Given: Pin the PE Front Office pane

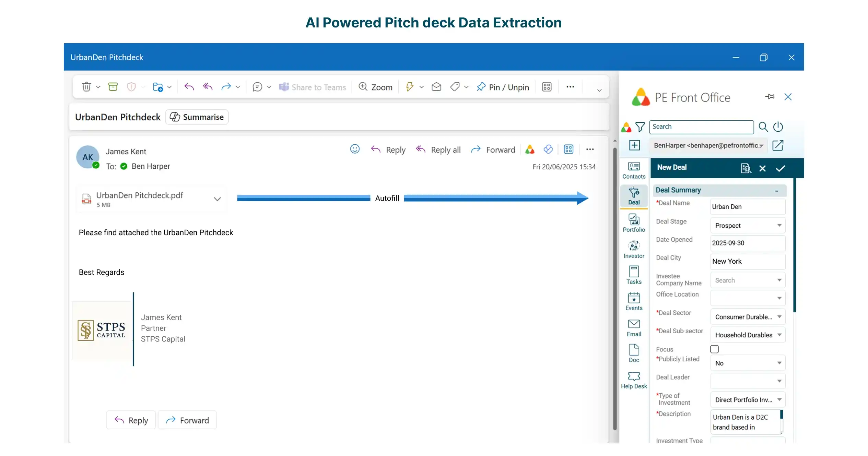Looking at the screenshot, I should coord(770,97).
